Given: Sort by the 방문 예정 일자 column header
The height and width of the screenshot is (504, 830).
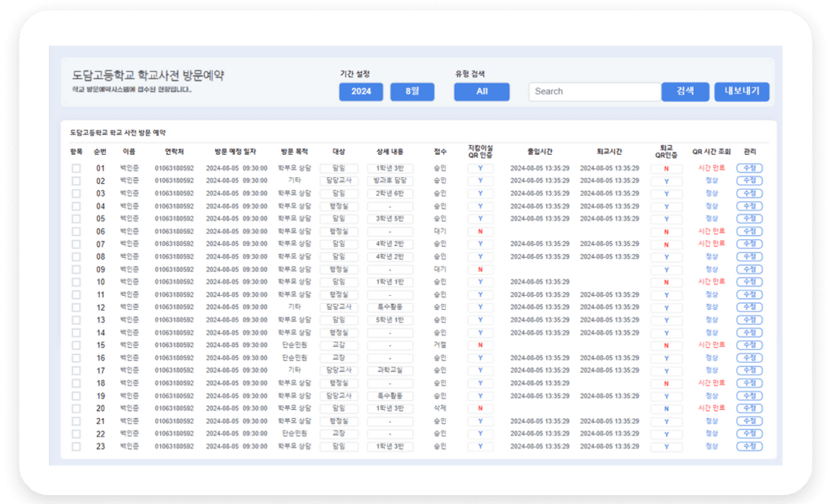Looking at the screenshot, I should tap(236, 151).
